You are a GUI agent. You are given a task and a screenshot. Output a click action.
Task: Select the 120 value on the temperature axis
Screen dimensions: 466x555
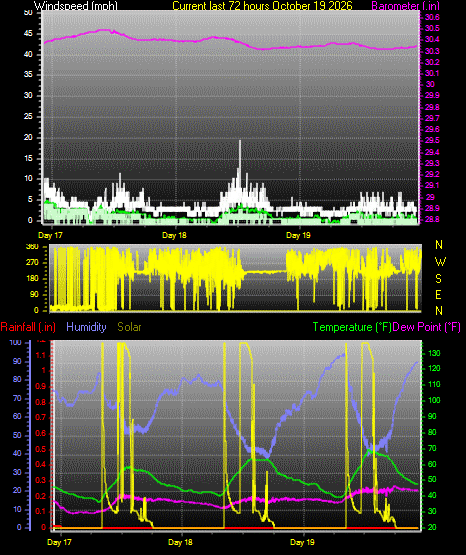tap(434, 369)
